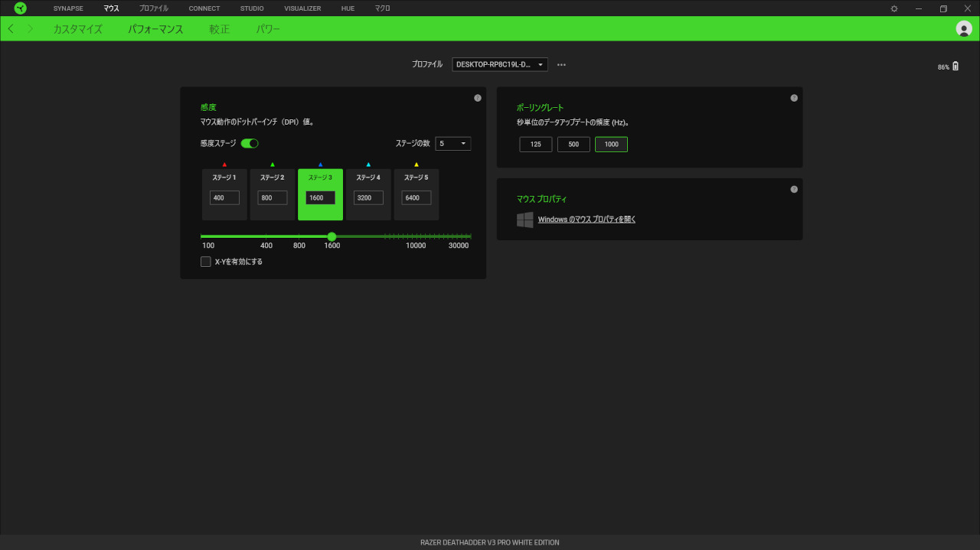
Task: Go back with the left arrow
Action: click(10, 29)
